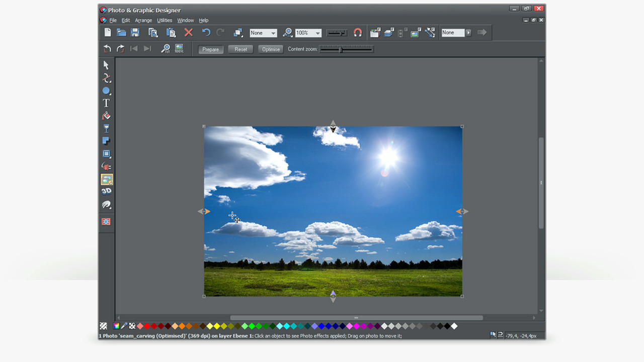The image size is (644, 362).
Task: Choose the blue ellipse shape tool
Action: point(106,91)
